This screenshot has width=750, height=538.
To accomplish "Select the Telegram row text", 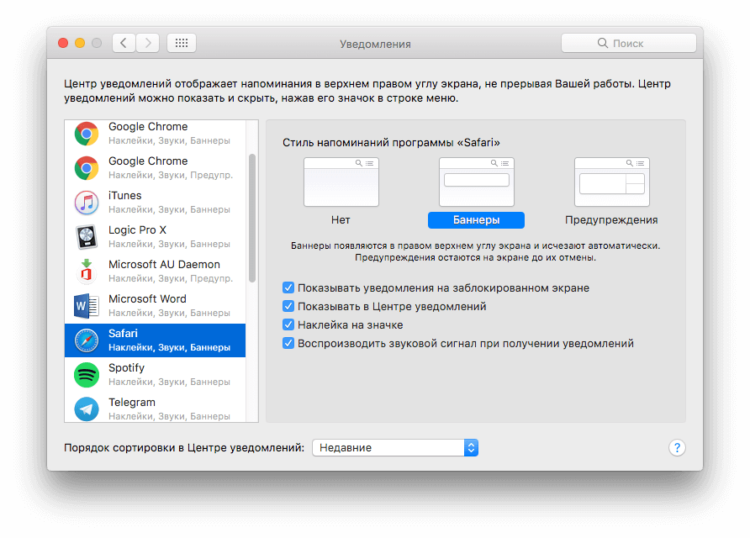I will (x=169, y=409).
